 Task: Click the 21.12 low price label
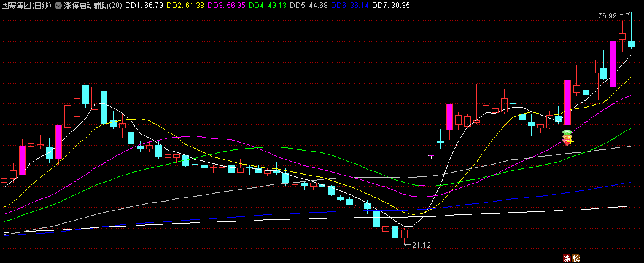(421, 245)
